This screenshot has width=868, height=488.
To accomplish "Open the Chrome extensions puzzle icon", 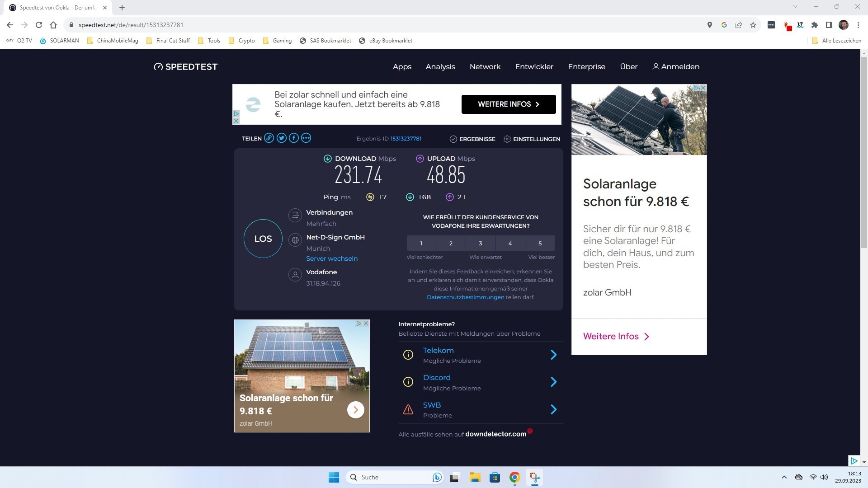I will click(x=815, y=25).
